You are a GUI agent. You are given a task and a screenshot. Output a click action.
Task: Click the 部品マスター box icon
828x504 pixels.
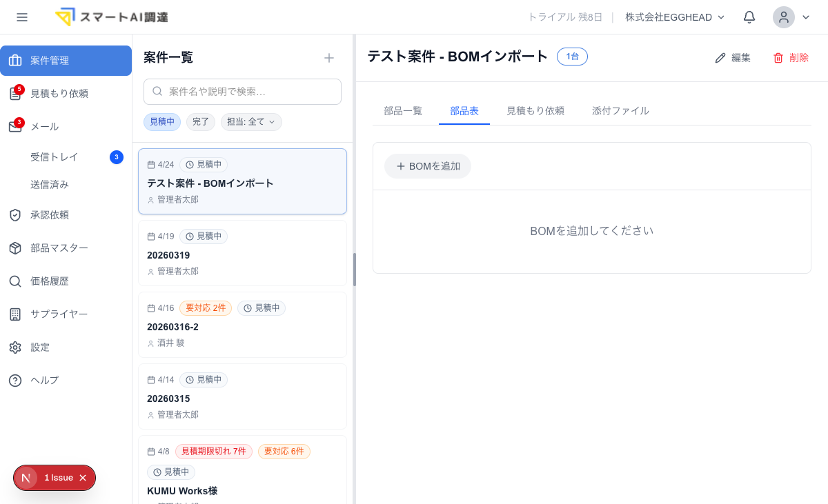15,248
